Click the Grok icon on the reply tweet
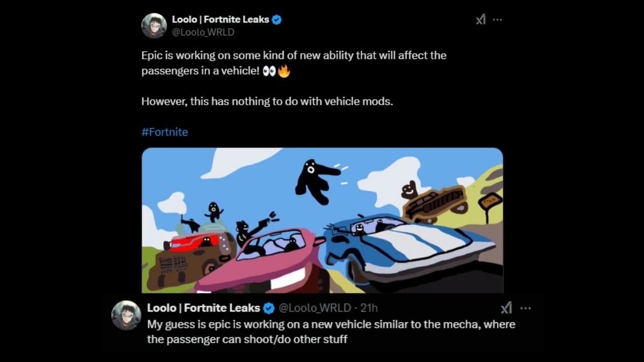 click(x=506, y=308)
